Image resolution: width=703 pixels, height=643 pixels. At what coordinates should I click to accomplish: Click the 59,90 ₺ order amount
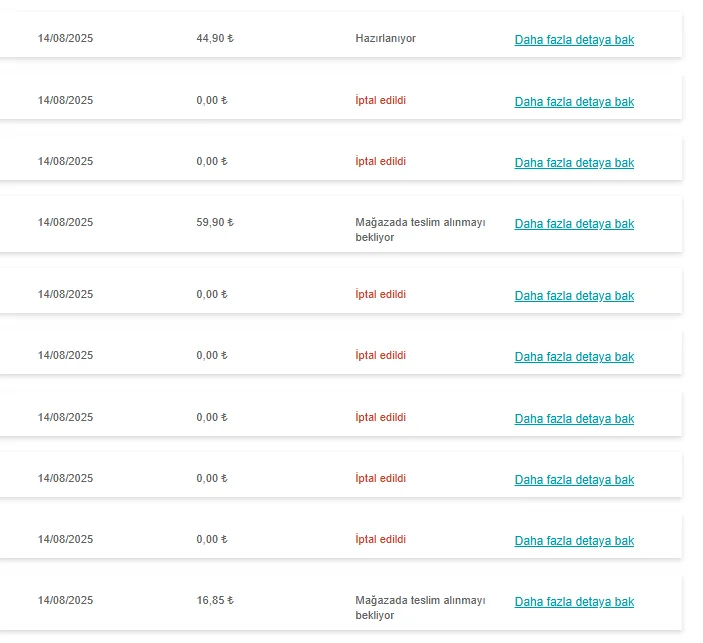coord(214,222)
